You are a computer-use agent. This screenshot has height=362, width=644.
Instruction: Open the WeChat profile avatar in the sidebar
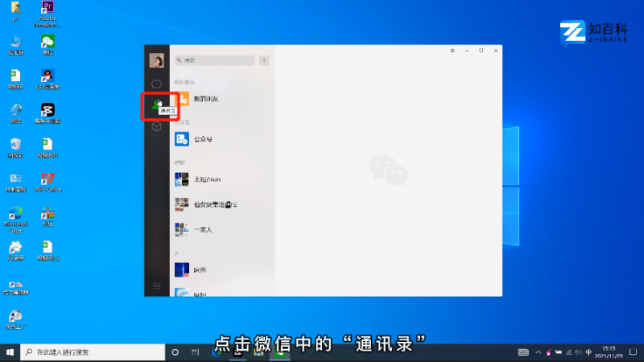pos(156,60)
